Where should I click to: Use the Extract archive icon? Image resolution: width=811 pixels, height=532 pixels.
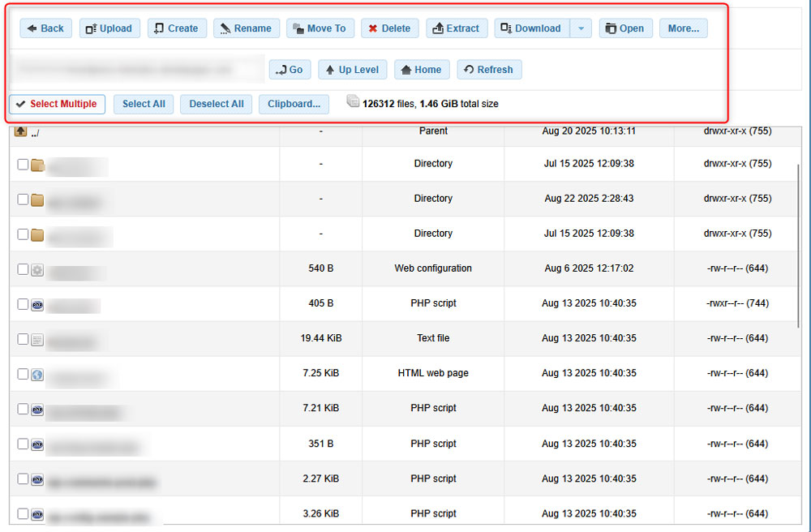click(x=436, y=28)
